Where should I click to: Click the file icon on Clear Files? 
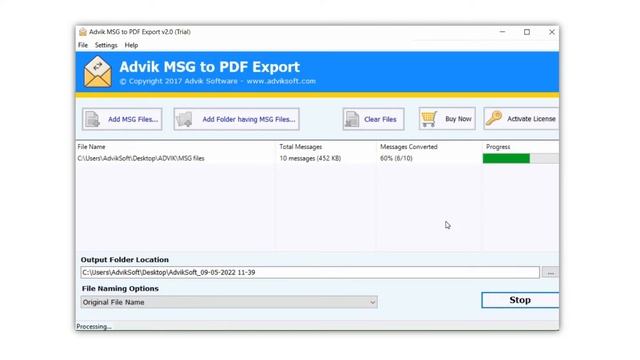point(351,120)
